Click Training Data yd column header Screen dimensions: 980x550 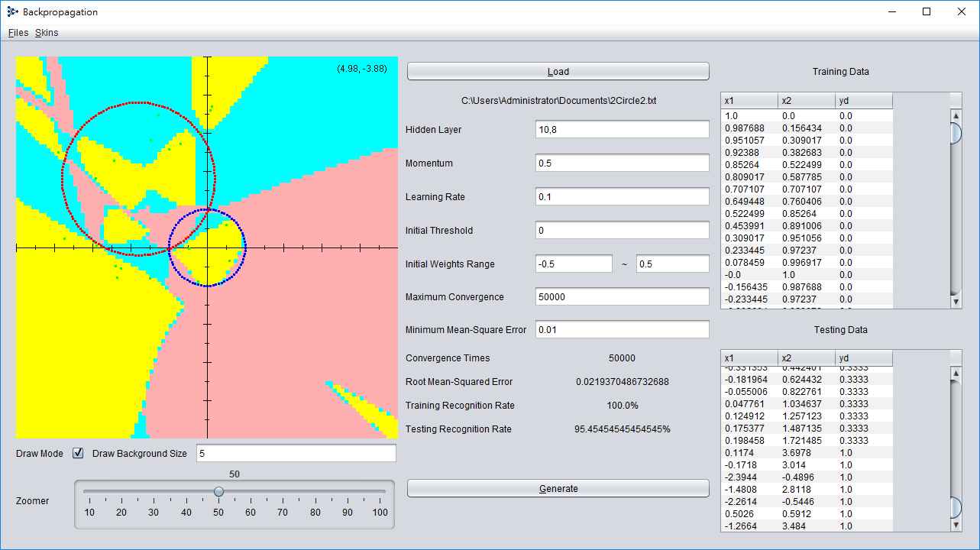click(864, 101)
